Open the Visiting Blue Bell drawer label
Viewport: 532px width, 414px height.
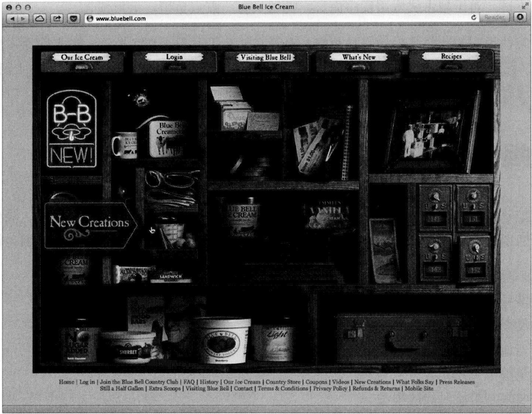click(266, 57)
